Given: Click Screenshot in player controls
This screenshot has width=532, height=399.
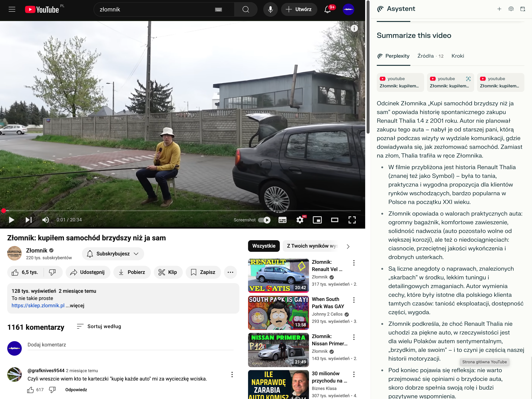Looking at the screenshot, I should [244, 220].
